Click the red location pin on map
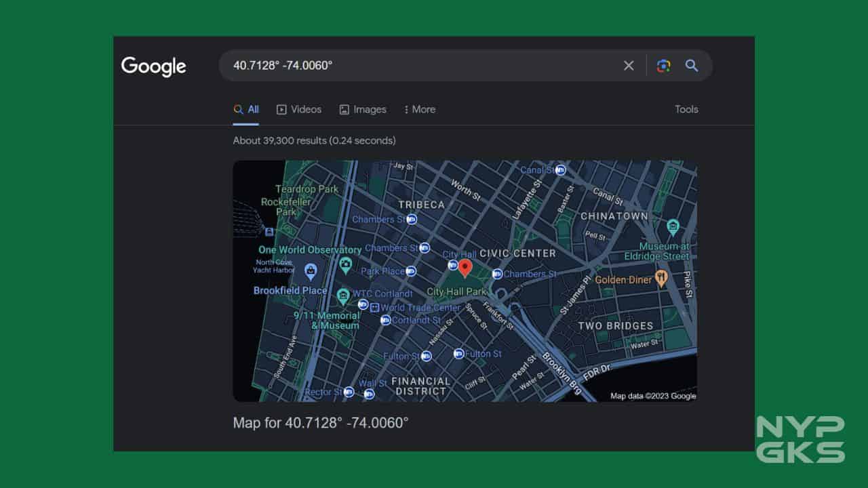This screenshot has height=488, width=868. point(465,268)
